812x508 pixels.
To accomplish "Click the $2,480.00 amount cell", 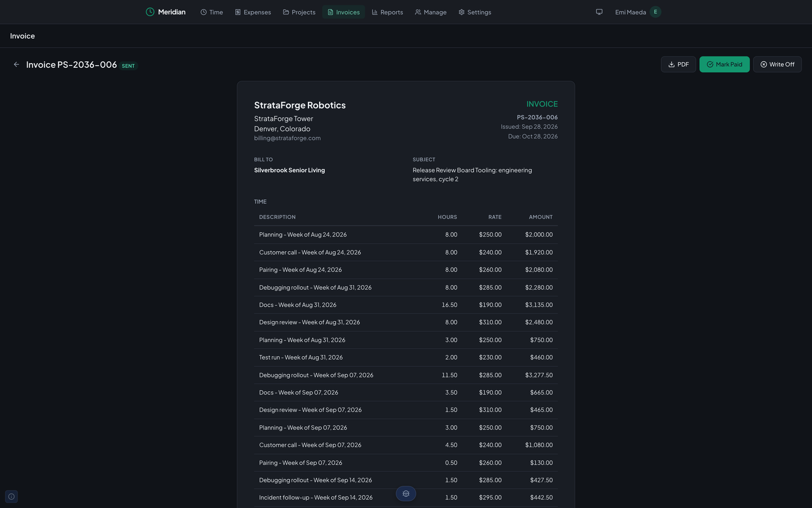I will click(x=539, y=322).
